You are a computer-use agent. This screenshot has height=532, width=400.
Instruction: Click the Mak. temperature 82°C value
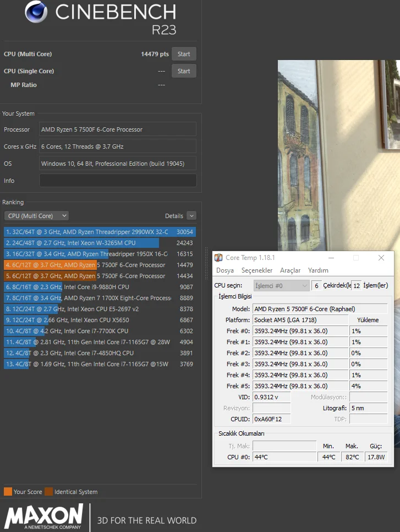tap(352, 457)
